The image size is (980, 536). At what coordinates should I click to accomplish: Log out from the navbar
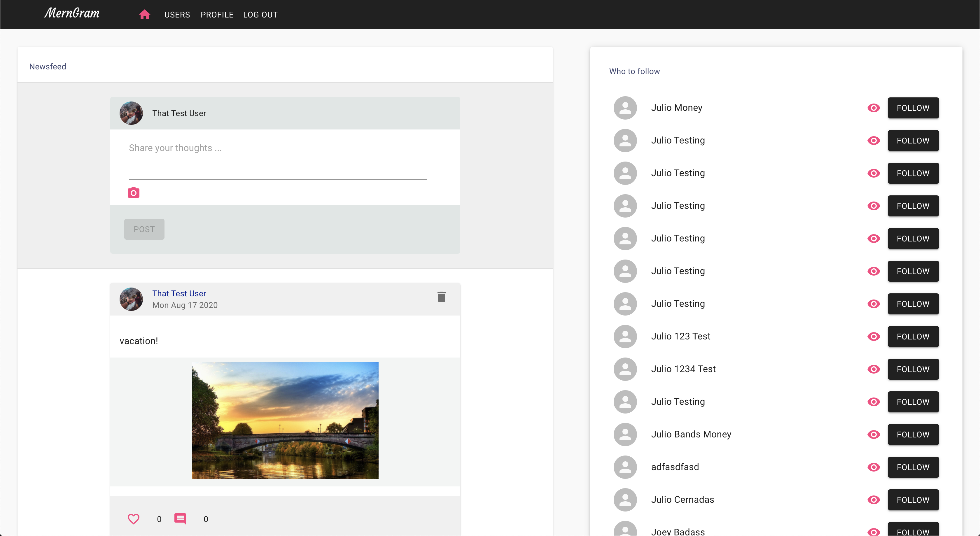[x=260, y=15]
